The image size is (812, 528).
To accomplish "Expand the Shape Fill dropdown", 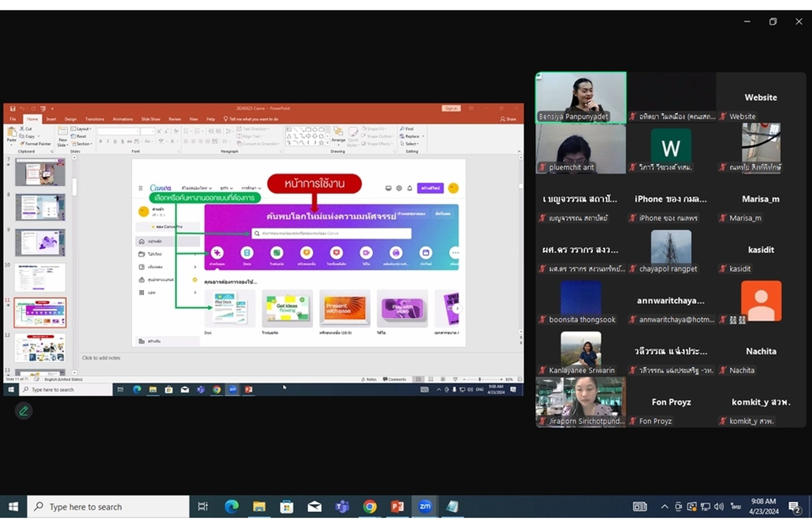I will coord(374,129).
